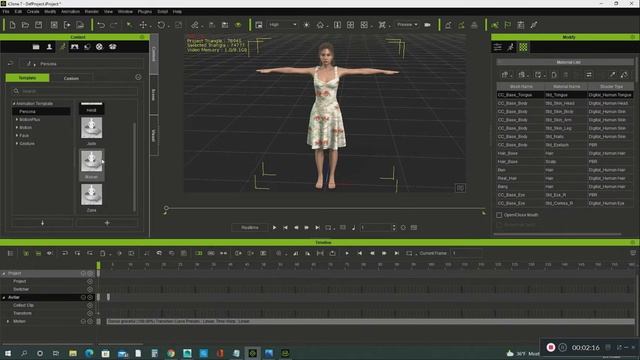Toggle the circle on Transform track
The image size is (640, 360).
(90, 313)
